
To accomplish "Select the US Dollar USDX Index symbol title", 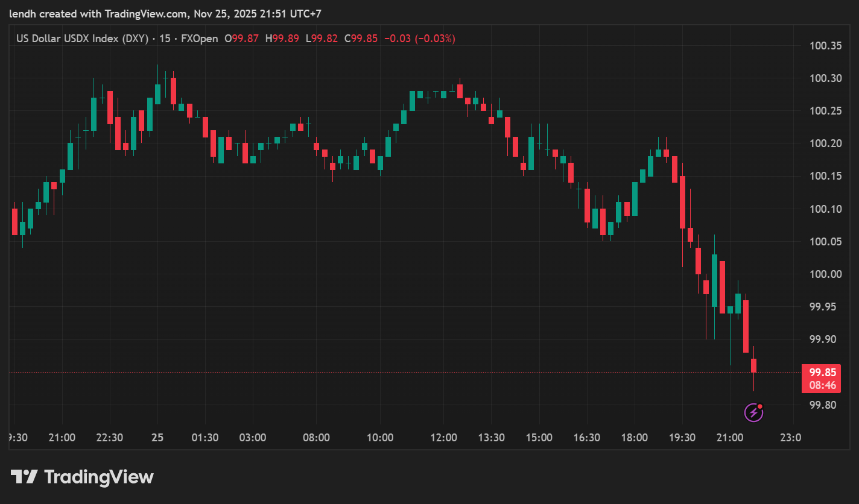I will [83, 39].
